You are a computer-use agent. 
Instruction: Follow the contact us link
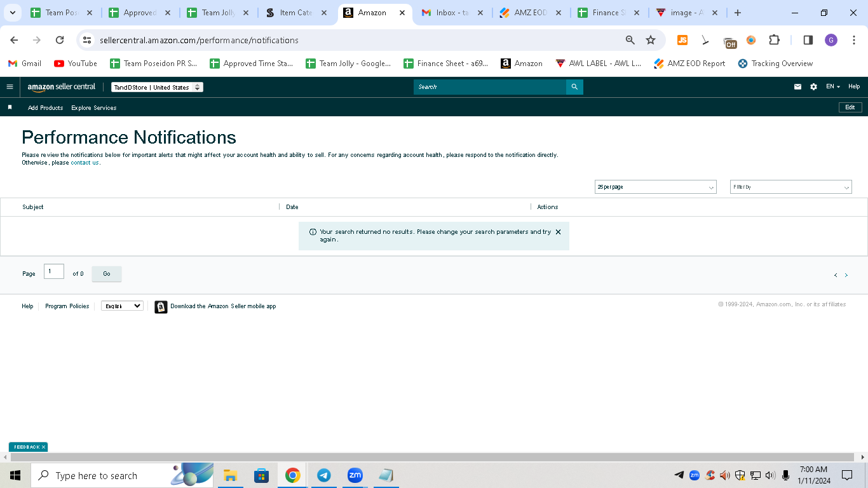click(x=85, y=163)
